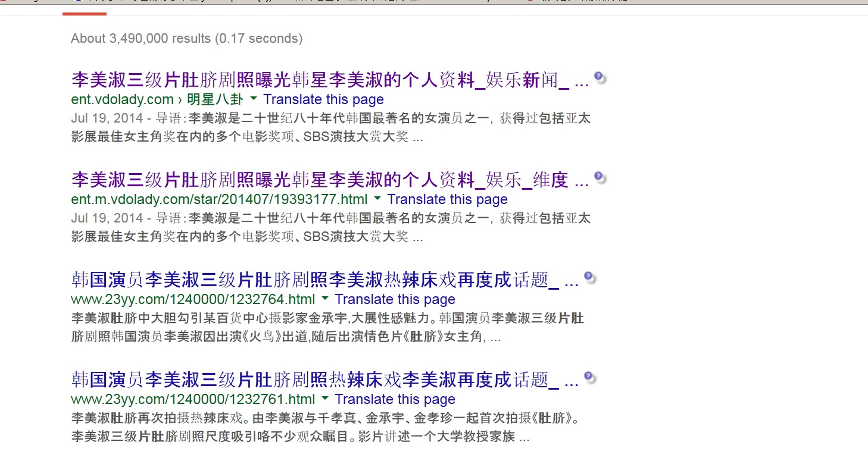Click the green www.23yy.com 1232764.html URL text
Viewport: 868px width, 470px height.
pos(192,299)
